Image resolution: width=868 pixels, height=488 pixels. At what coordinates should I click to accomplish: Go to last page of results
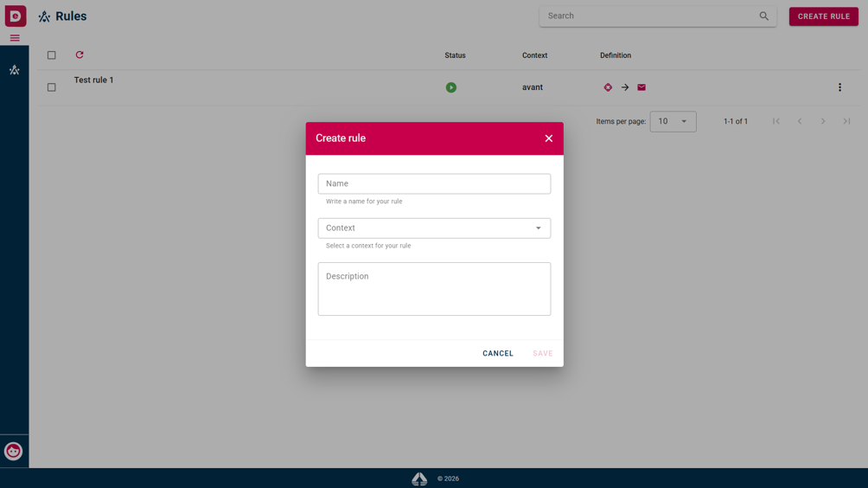846,121
